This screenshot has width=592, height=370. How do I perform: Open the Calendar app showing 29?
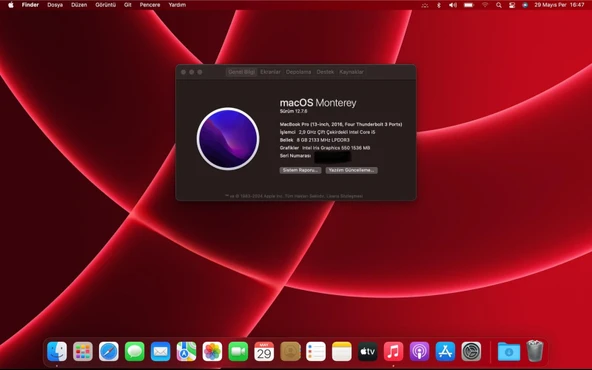[264, 352]
